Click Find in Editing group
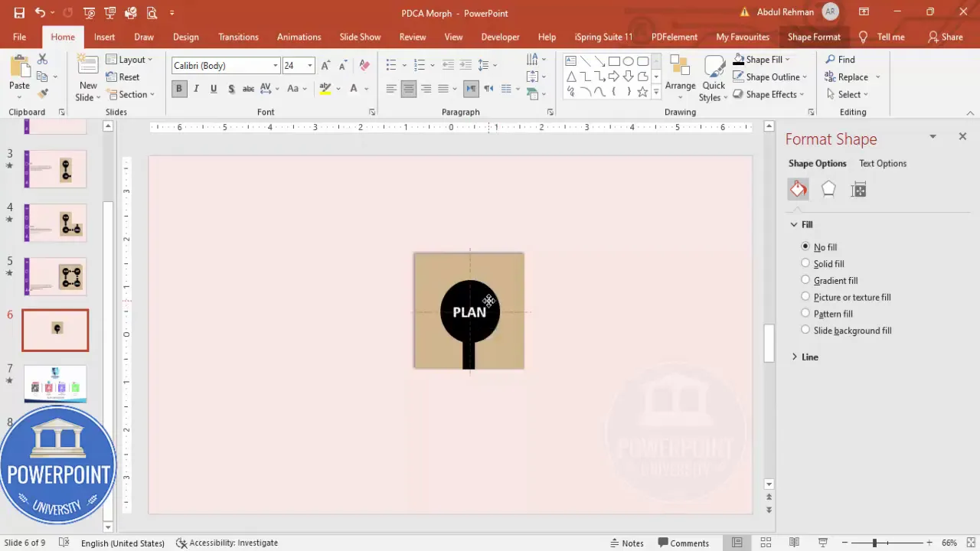 [840, 59]
